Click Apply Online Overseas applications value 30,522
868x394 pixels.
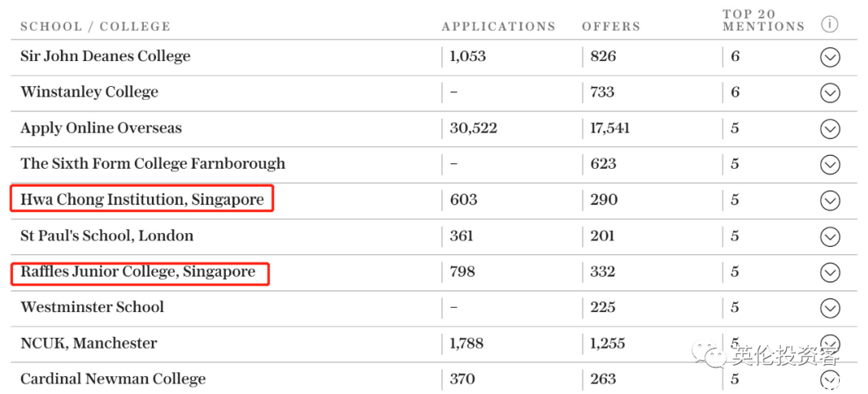click(x=473, y=129)
